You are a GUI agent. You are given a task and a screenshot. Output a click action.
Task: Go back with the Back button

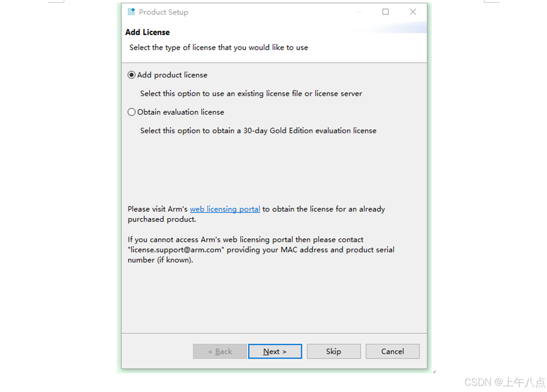click(220, 351)
